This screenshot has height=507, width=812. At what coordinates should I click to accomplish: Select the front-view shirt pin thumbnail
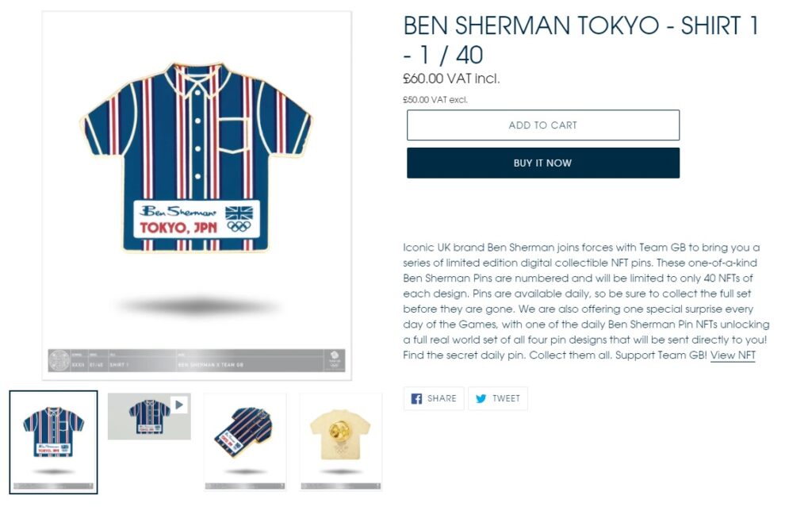pos(53,442)
